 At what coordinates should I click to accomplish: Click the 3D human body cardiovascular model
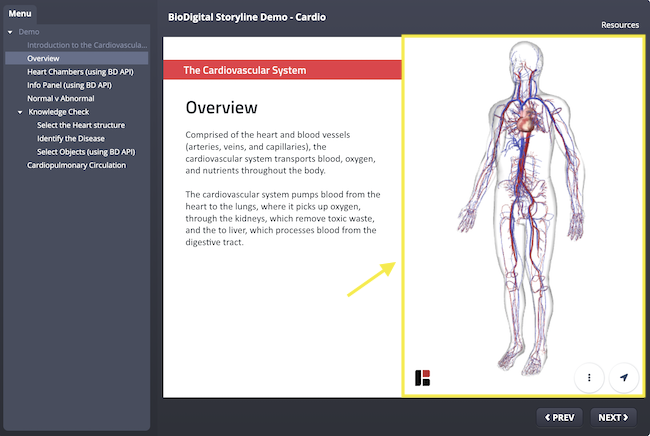point(523,207)
